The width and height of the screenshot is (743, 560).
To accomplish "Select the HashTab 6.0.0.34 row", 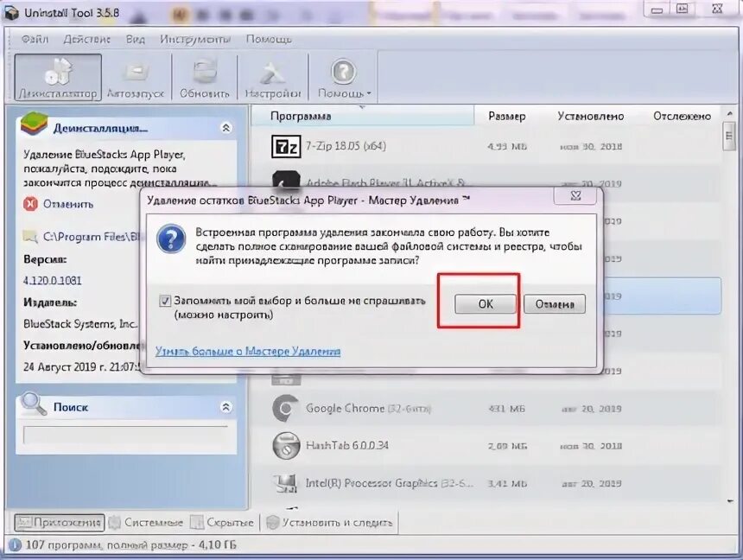I will tap(486, 446).
